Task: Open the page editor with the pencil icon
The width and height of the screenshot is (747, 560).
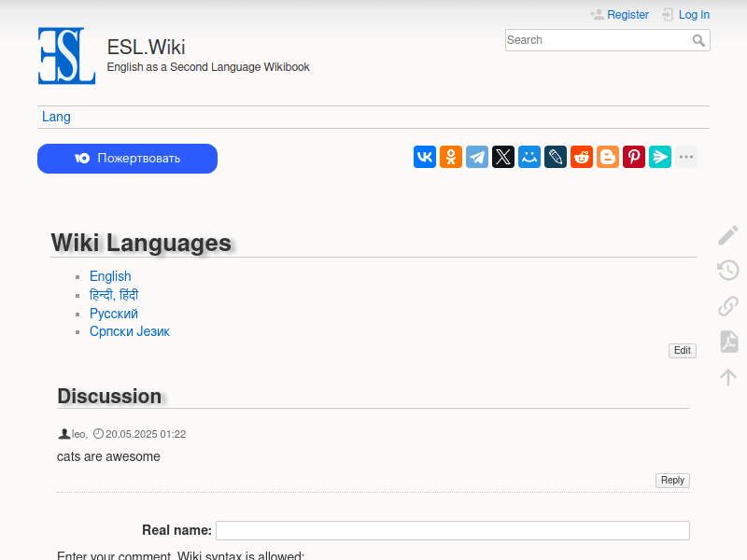Action: pyautogui.click(x=727, y=235)
